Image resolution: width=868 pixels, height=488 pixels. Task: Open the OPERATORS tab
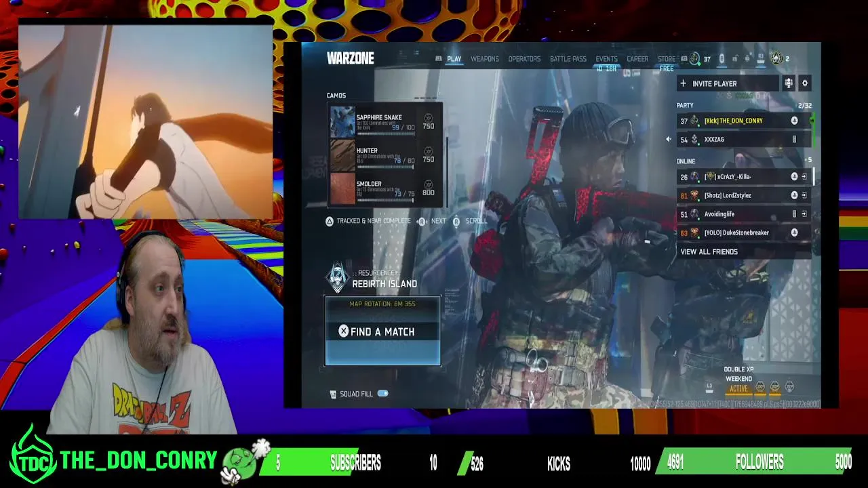[524, 59]
